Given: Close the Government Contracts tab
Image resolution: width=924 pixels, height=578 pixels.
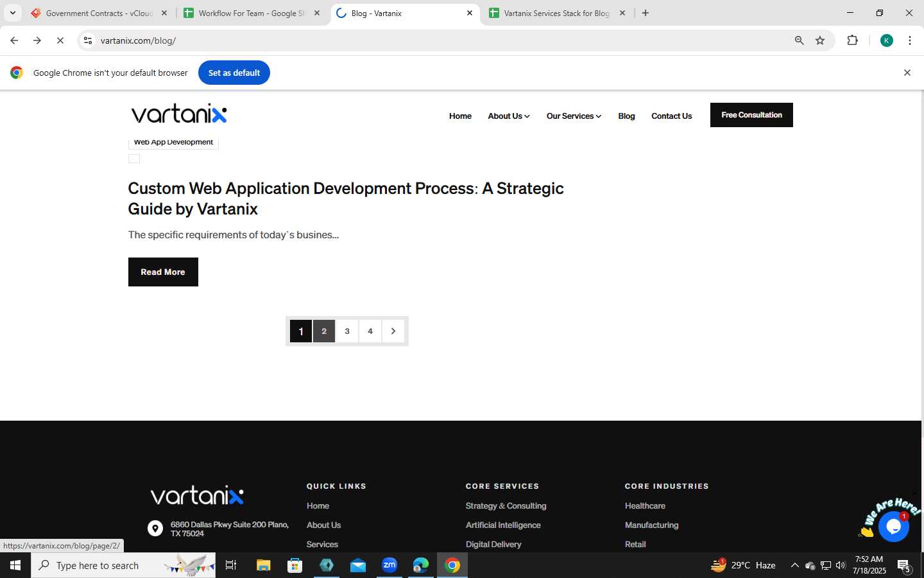Looking at the screenshot, I should [x=164, y=13].
